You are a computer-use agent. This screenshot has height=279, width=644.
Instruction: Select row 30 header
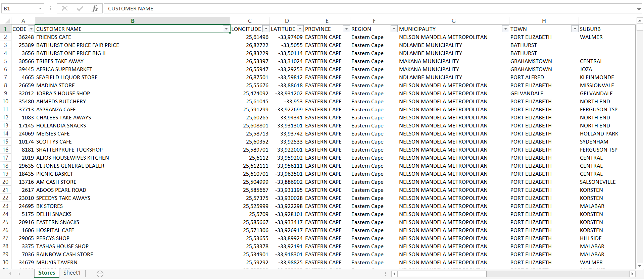point(6,263)
